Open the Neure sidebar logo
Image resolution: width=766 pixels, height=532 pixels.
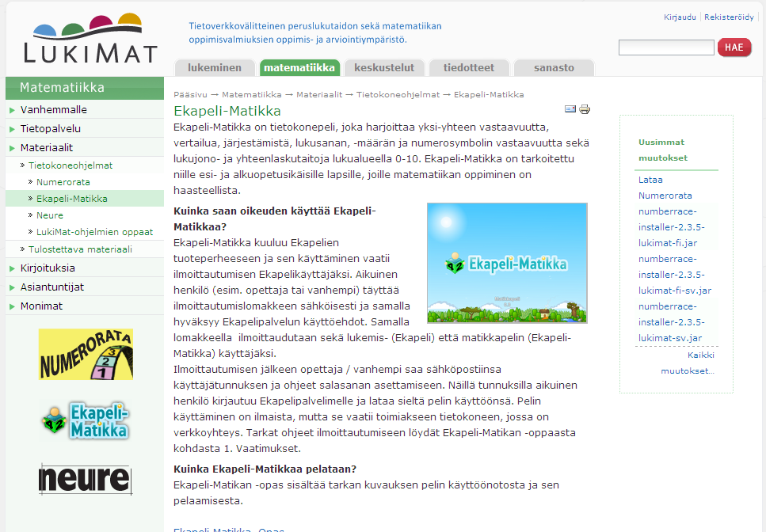point(86,479)
